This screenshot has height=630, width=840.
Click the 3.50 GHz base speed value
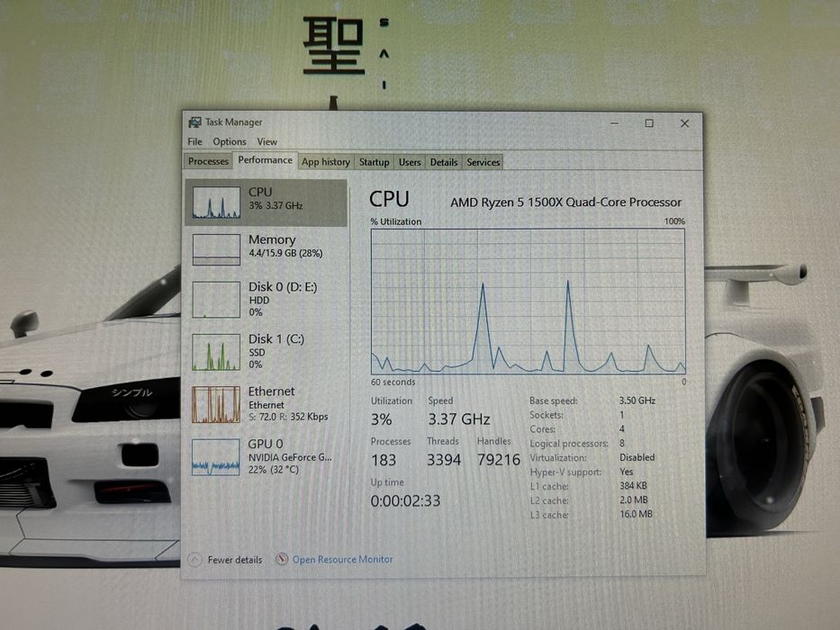[x=637, y=400]
